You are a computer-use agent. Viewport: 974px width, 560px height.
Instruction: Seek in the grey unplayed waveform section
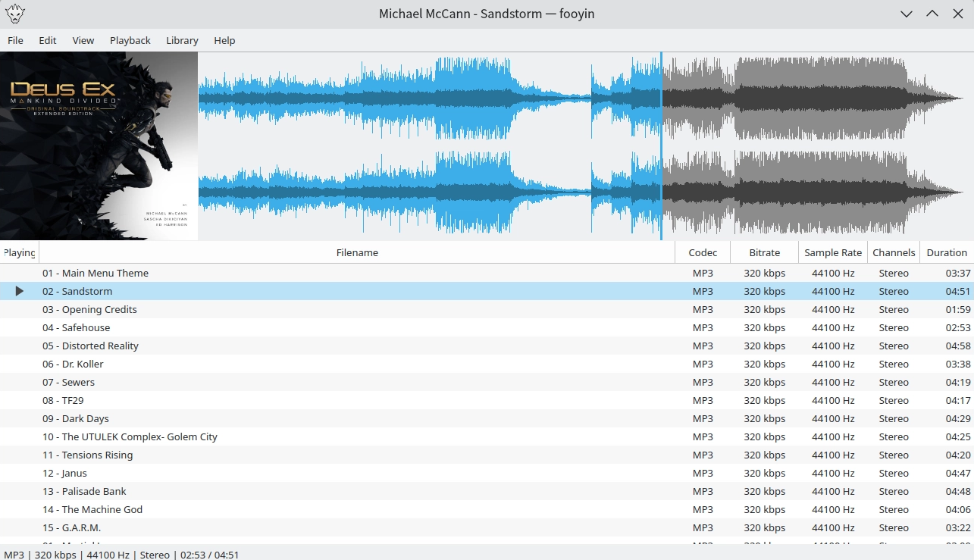(x=811, y=146)
